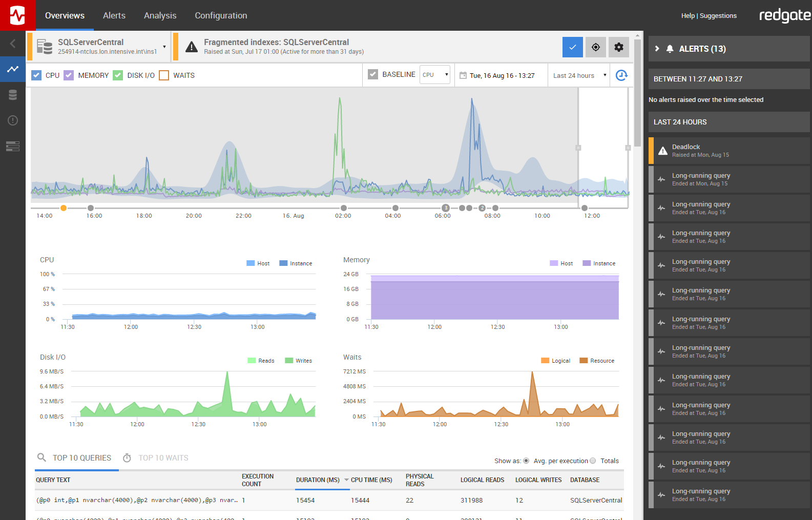Open the database icon in left sidebar
812x520 pixels.
(13, 95)
